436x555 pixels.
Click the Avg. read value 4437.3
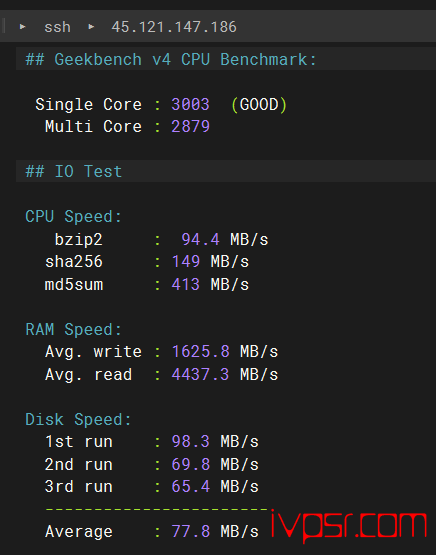tap(200, 374)
